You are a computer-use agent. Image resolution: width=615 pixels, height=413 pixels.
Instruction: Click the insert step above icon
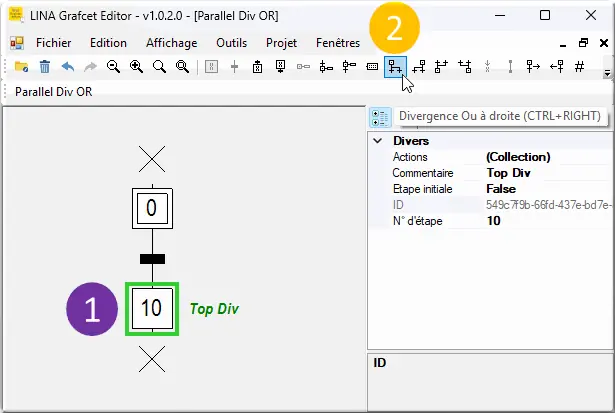point(257,67)
